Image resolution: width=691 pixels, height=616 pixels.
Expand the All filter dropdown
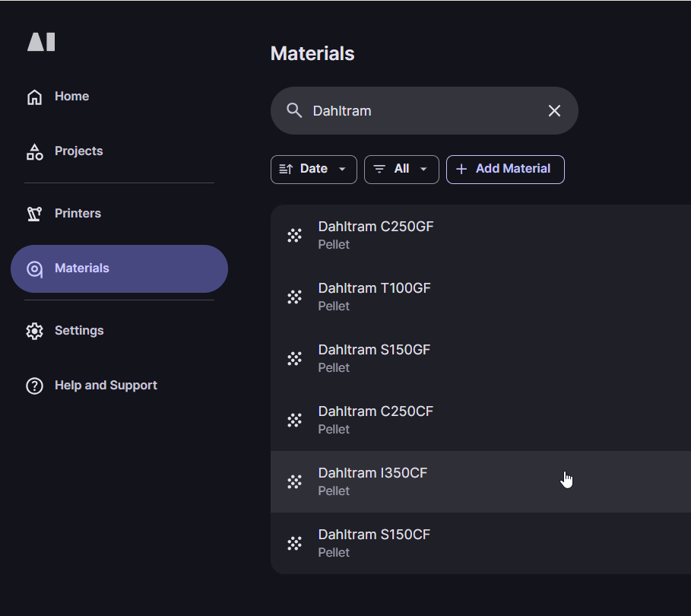coord(401,169)
